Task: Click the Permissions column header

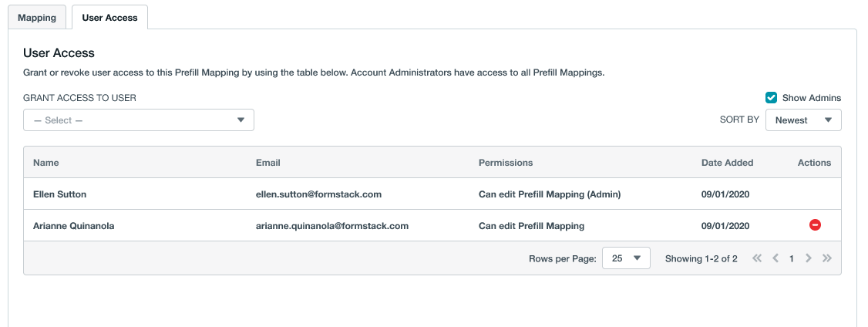Action: click(506, 163)
